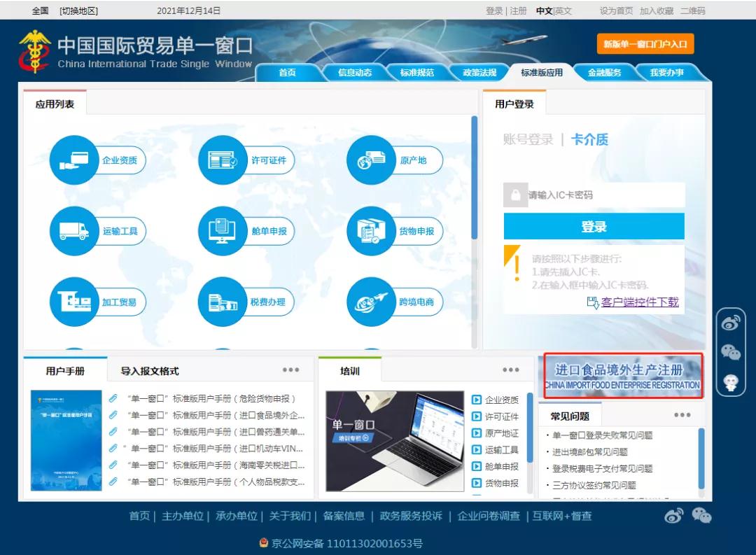756x555 pixels.
Task: Click the 常见问题 list scrollbar
Action: (x=701, y=458)
